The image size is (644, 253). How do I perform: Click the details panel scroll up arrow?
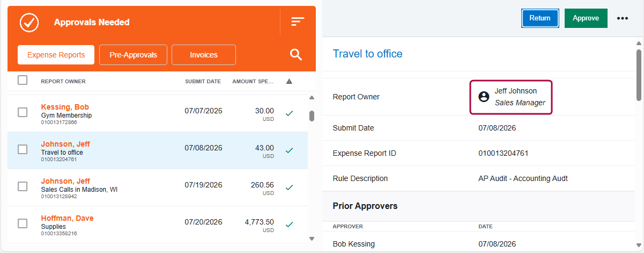[638, 44]
